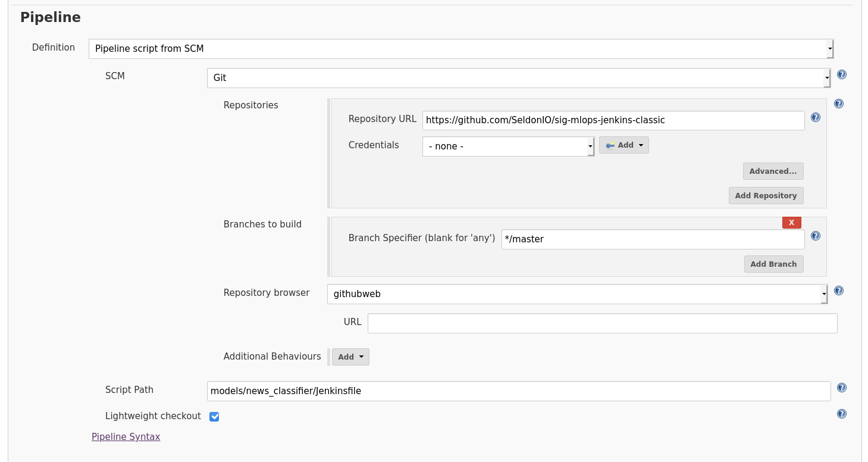
Task: Expand Repository browser githubweb dropdown
Action: point(576,294)
